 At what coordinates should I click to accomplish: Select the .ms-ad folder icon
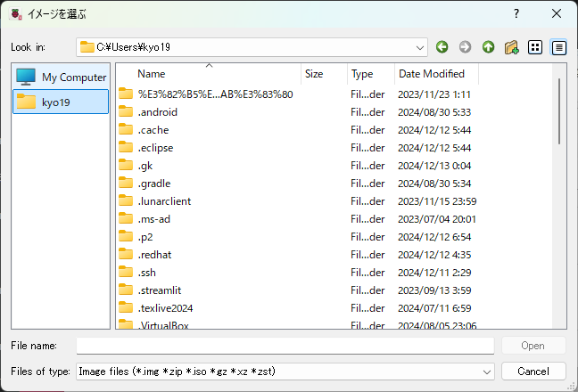tap(126, 218)
